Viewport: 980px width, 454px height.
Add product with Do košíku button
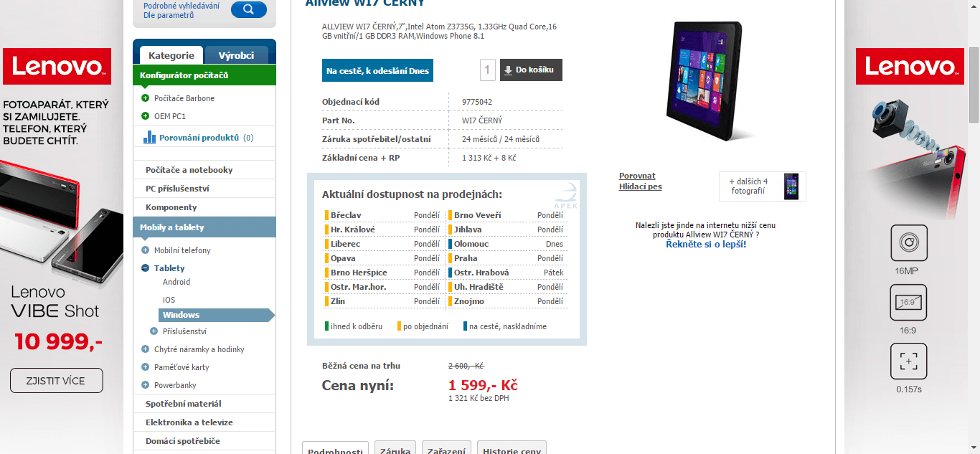531,70
